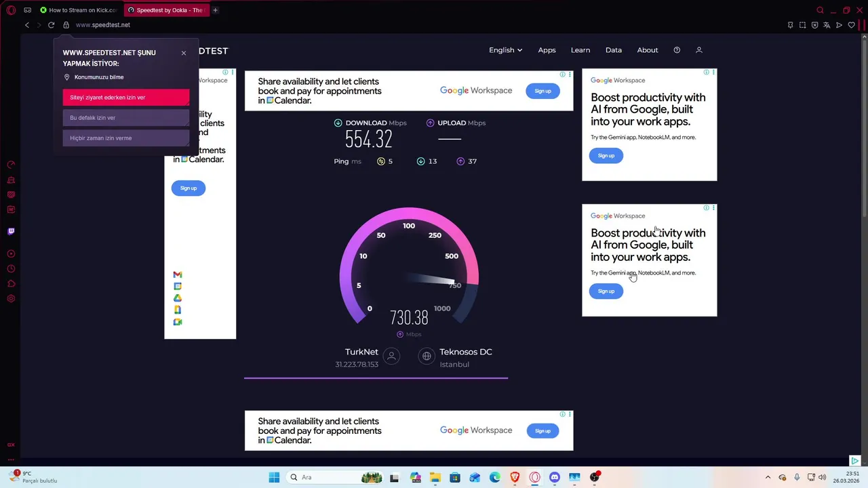
Task: Click the ad info icon on top banner ad
Action: pos(563,75)
